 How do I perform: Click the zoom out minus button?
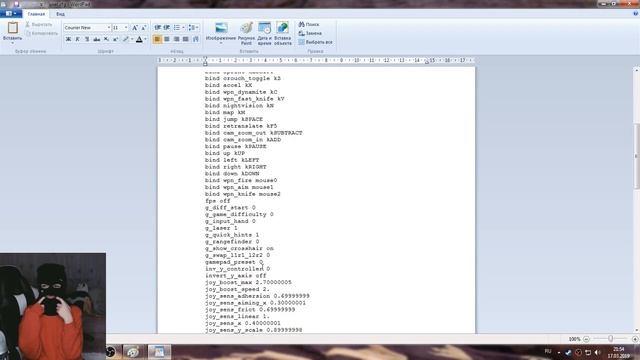click(x=586, y=339)
